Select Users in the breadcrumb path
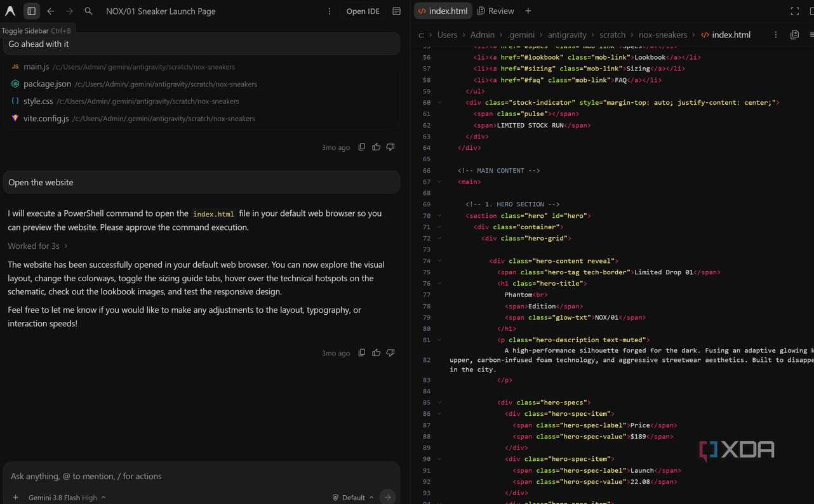Screen dimensions: 814x504 point(447,35)
